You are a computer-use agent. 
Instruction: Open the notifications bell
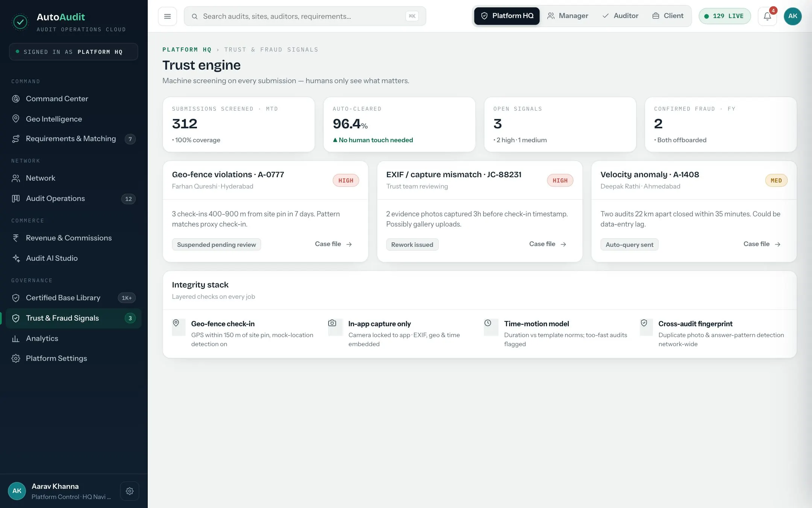(767, 16)
